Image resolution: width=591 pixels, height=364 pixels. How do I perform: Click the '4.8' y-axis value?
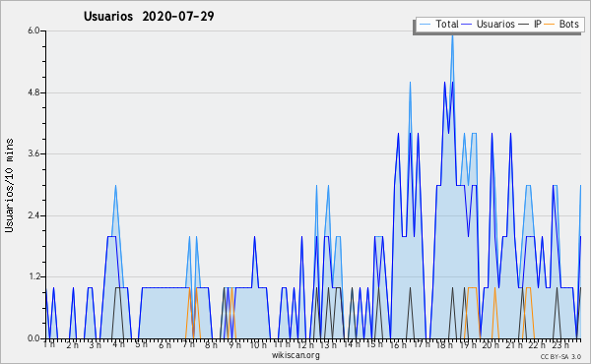coord(33,92)
